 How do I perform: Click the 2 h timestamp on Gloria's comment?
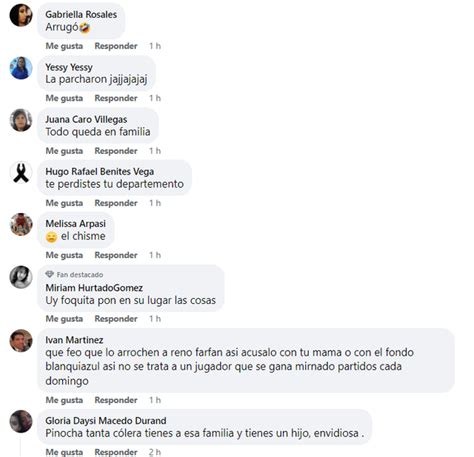pyautogui.click(x=155, y=452)
